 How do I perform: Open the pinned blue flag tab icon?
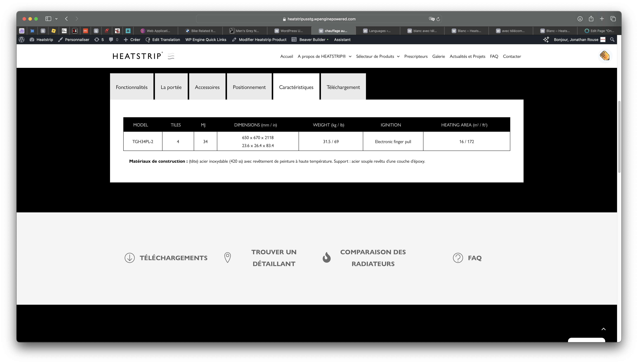32,31
